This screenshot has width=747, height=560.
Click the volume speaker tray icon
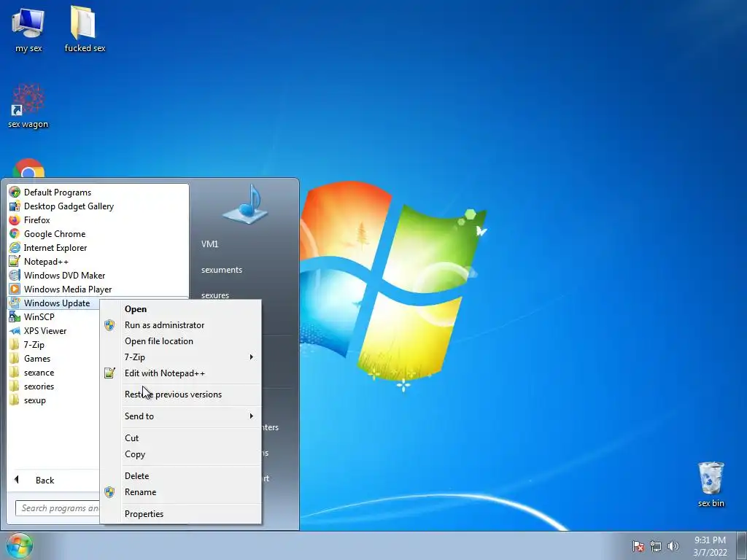673,546
